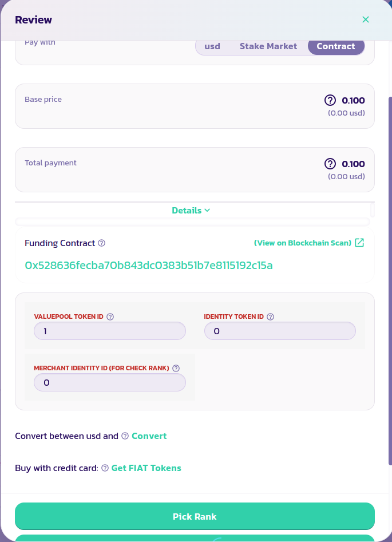Image resolution: width=392 pixels, height=542 pixels.
Task: Expand the Details section
Action: 191,210
